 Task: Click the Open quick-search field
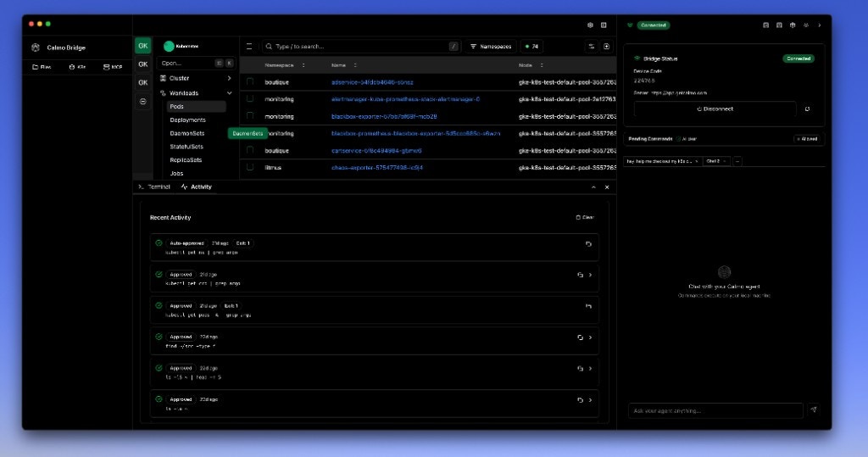tap(196, 63)
